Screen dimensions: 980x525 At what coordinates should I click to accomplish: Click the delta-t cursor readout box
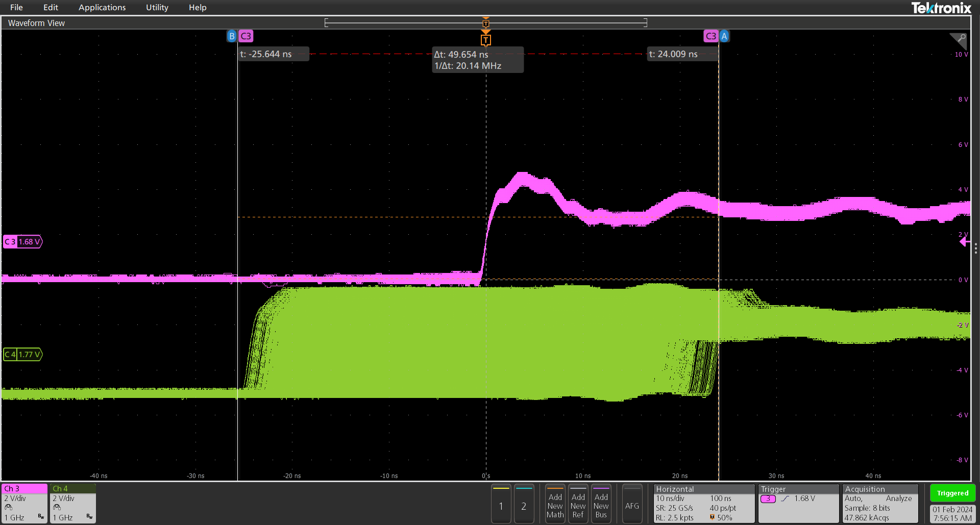tap(477, 60)
